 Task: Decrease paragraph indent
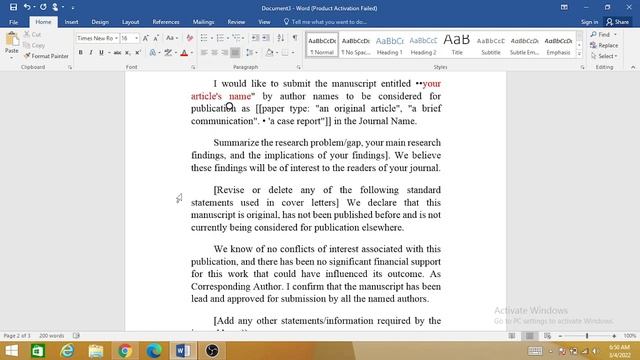[x=255, y=38]
